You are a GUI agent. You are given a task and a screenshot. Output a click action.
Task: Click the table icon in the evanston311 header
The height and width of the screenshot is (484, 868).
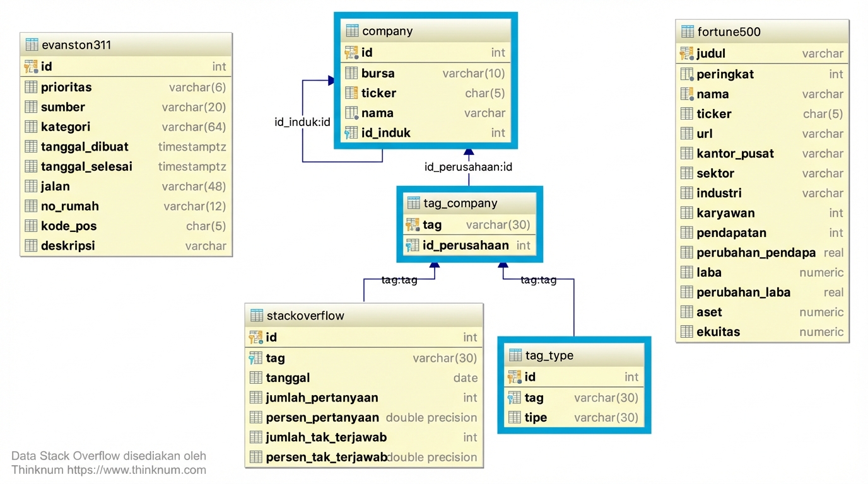30,44
